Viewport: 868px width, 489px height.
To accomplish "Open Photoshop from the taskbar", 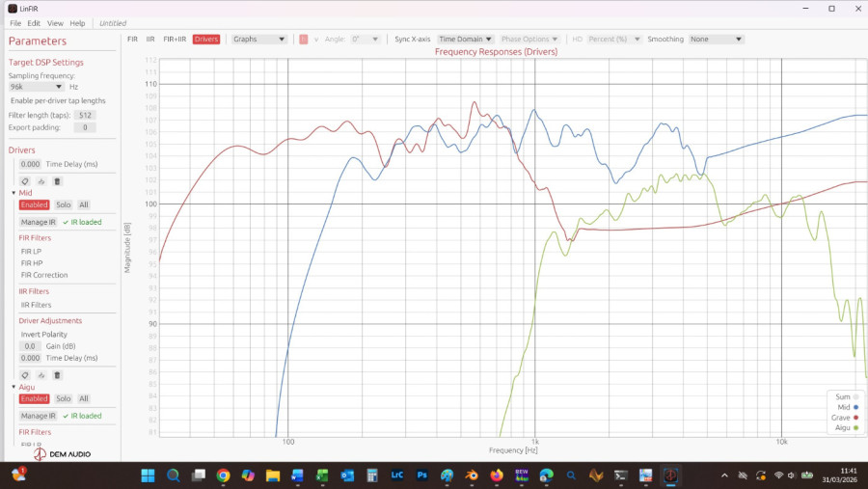I will click(x=422, y=475).
